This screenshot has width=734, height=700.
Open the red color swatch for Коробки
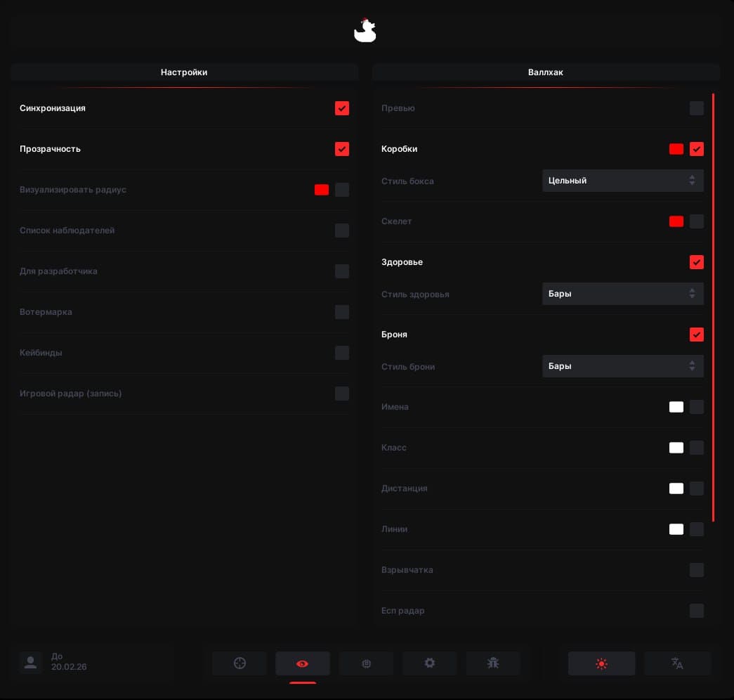point(676,149)
